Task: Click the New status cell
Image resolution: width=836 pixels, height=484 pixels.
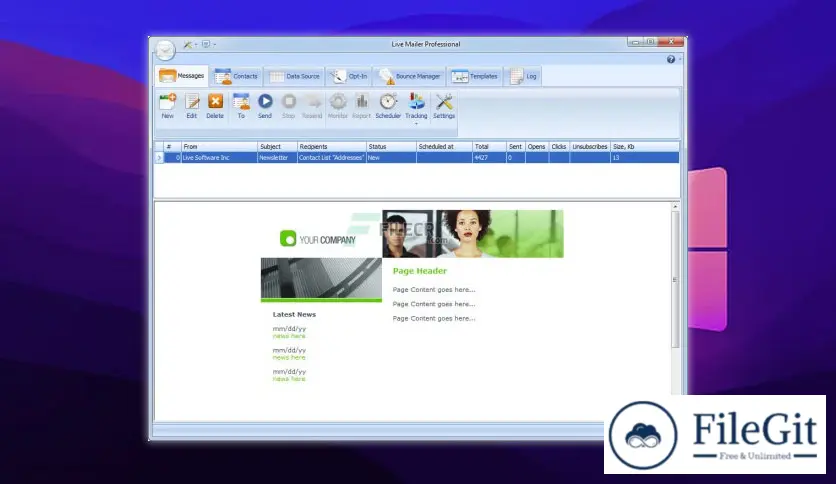Action: point(391,158)
